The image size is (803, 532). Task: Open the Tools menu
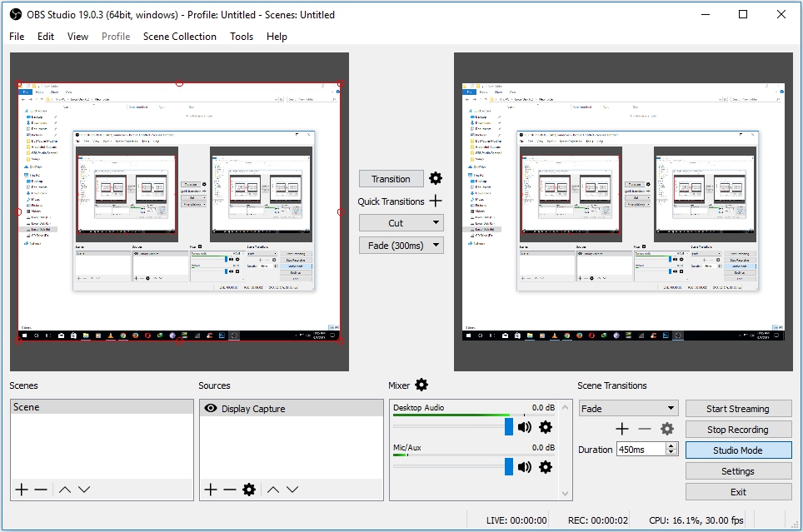click(242, 37)
